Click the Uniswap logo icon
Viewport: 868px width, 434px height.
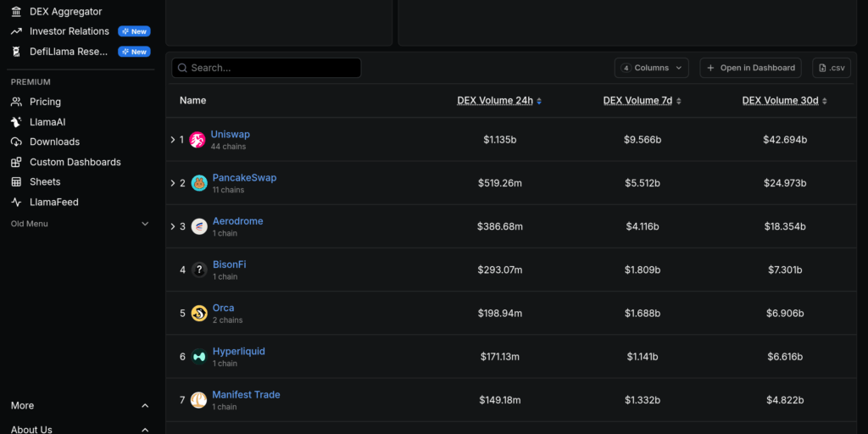pyautogui.click(x=197, y=140)
